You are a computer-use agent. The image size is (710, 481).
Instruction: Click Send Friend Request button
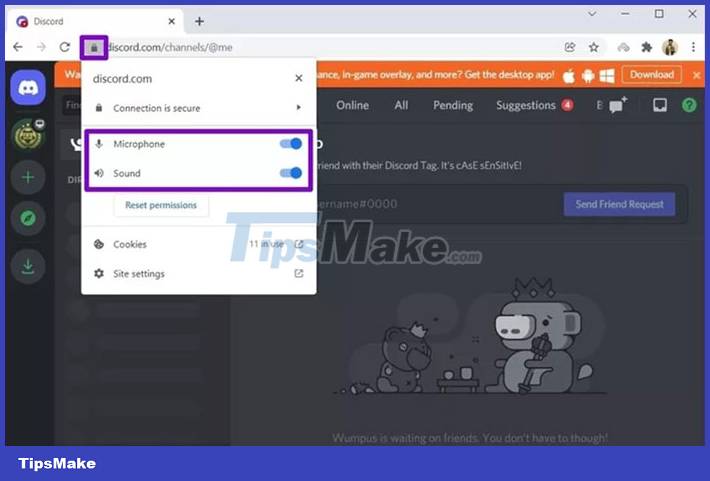[619, 204]
